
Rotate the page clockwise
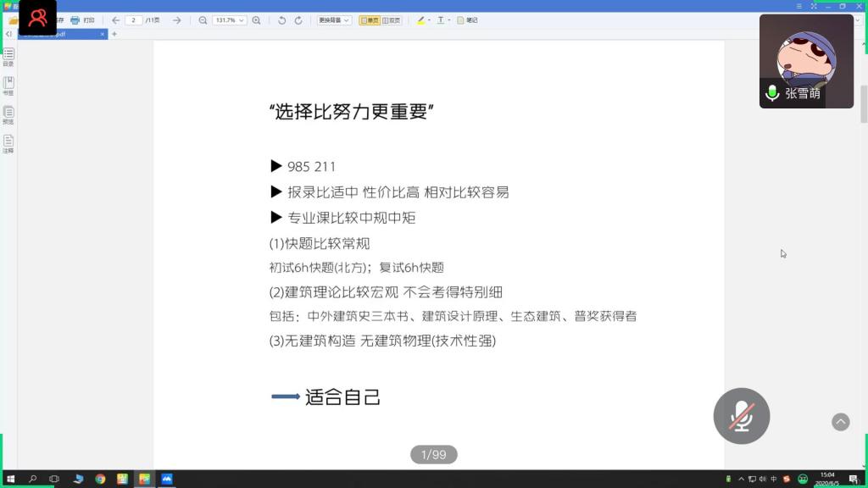pyautogui.click(x=298, y=19)
